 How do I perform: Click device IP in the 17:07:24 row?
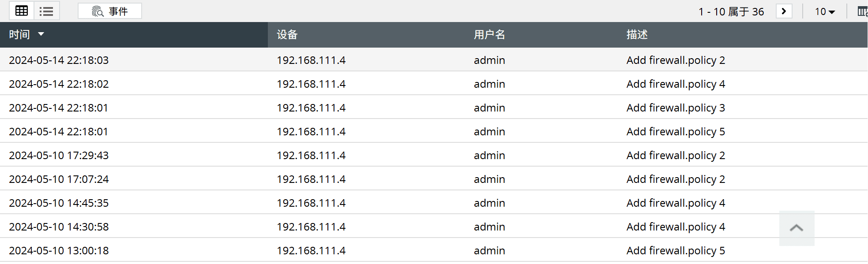pyautogui.click(x=311, y=179)
